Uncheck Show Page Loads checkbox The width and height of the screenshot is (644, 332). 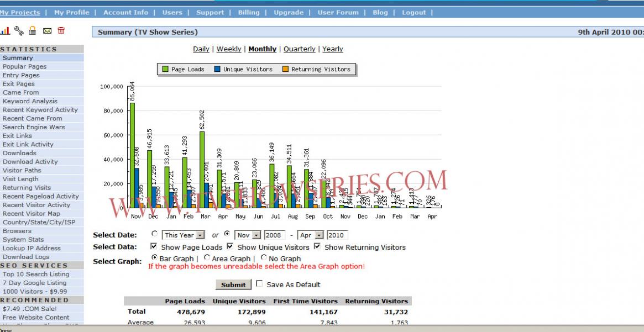click(x=154, y=247)
